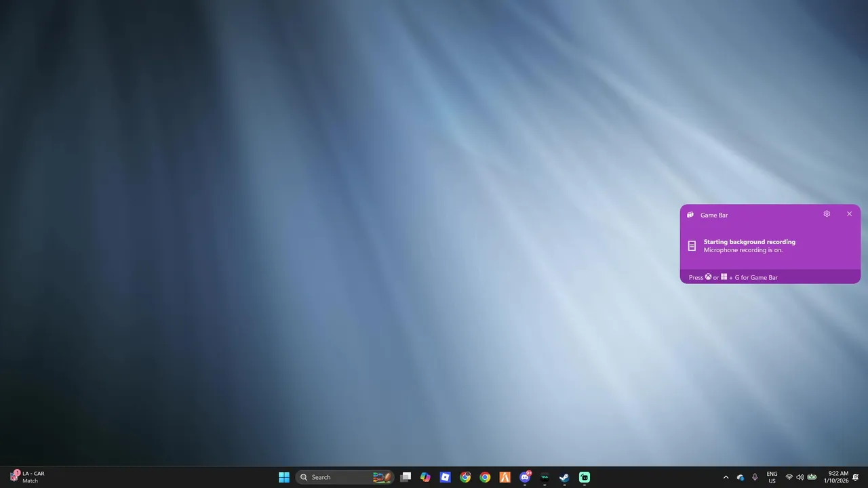Open Steam from the taskbar
Screen dimensions: 868x488
[564, 477]
